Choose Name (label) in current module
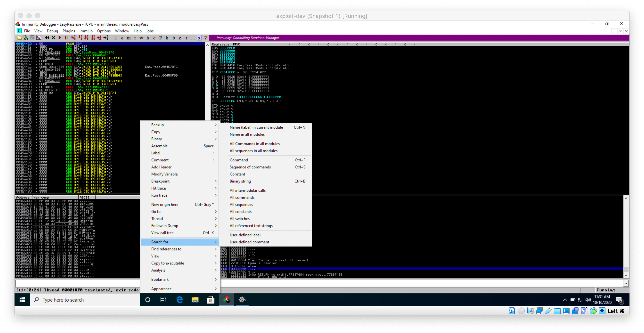 click(265, 127)
